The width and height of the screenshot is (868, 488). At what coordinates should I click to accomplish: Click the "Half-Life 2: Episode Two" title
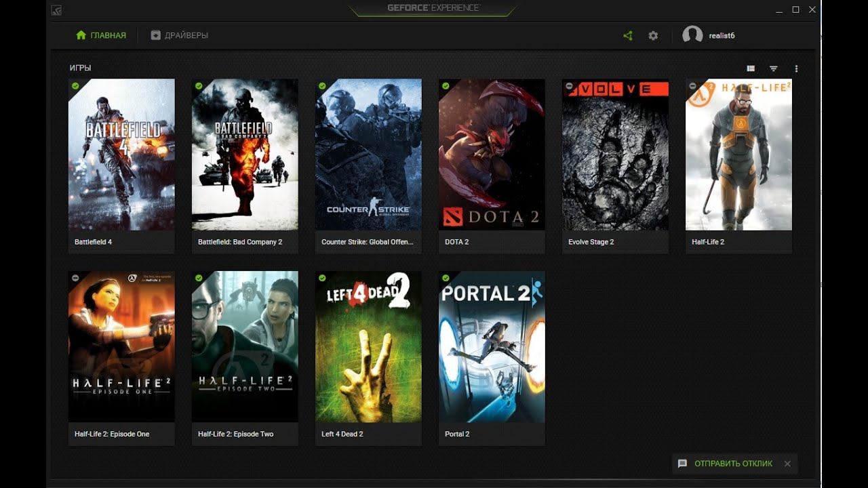point(235,434)
